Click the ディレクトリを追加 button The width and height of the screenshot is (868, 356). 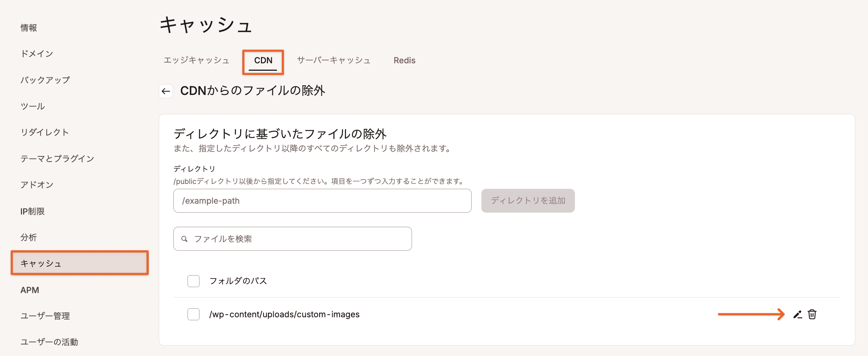point(528,201)
